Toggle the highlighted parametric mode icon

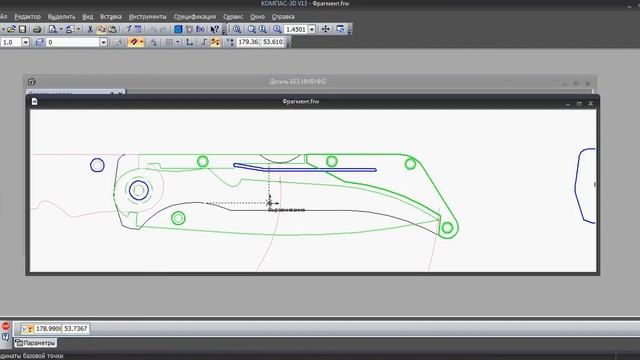tap(215, 42)
